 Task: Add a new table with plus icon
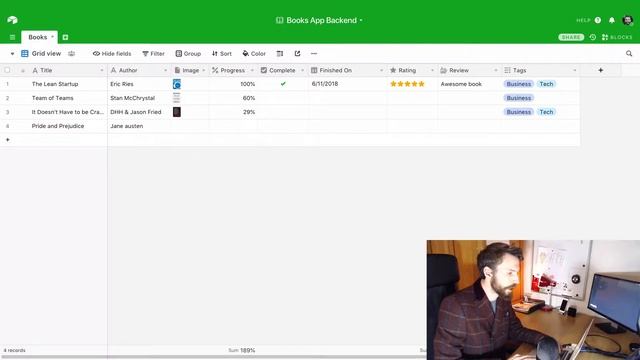coord(65,37)
